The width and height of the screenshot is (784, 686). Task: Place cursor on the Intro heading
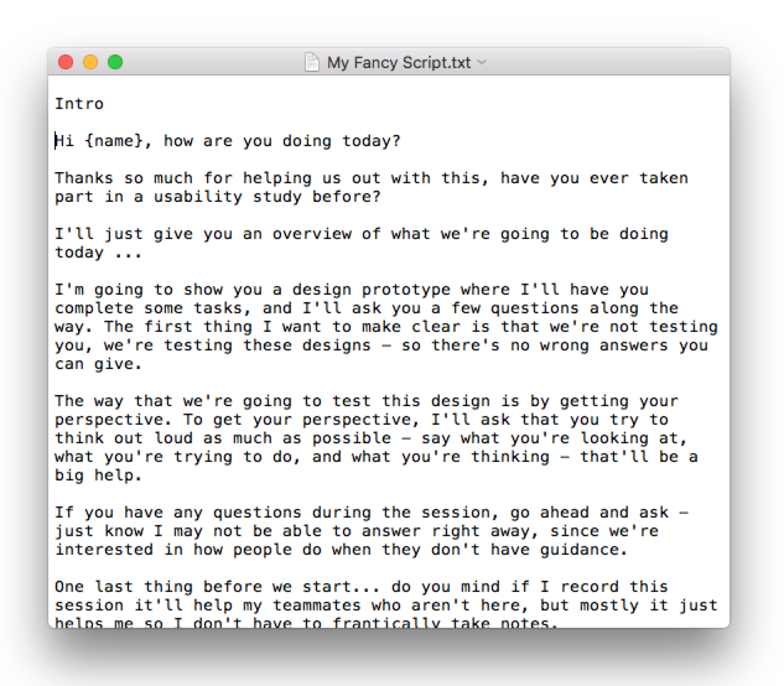pos(79,103)
